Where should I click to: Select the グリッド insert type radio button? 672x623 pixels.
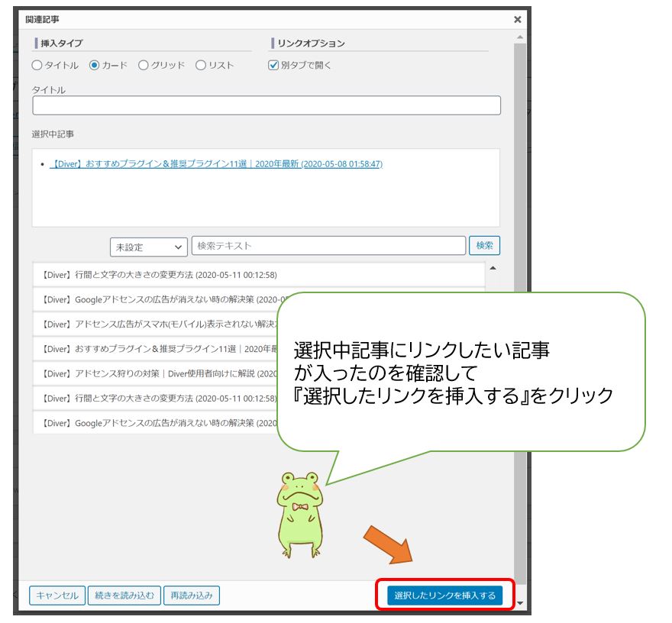[x=144, y=66]
